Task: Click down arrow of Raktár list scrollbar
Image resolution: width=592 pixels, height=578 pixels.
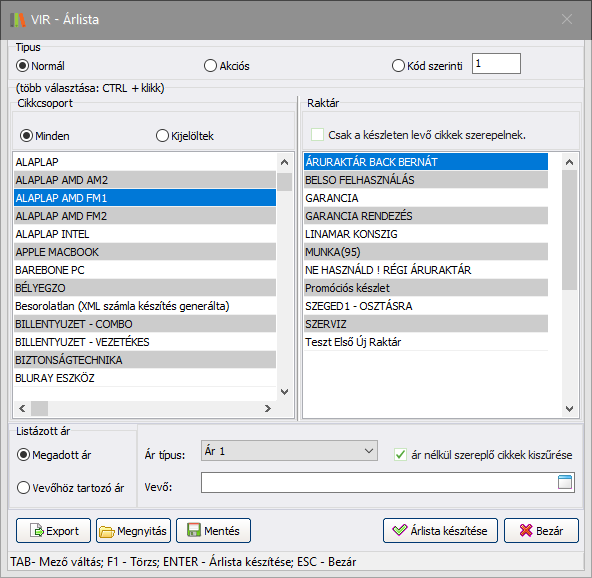Action: point(569,408)
